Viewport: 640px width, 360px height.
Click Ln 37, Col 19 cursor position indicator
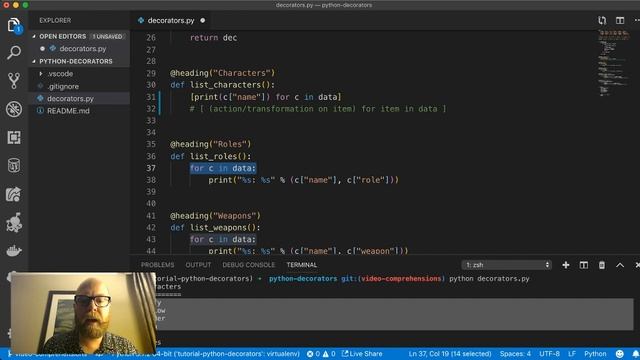click(x=450, y=354)
